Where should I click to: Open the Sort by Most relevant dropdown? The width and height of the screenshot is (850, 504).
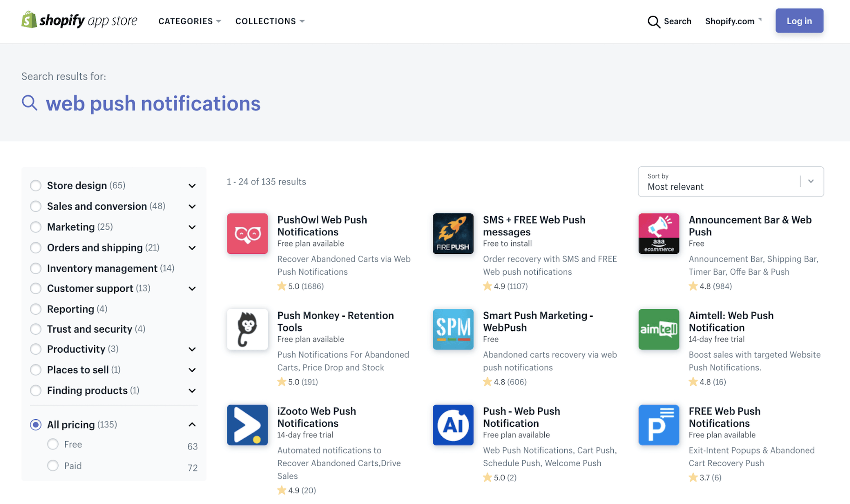[730, 182]
